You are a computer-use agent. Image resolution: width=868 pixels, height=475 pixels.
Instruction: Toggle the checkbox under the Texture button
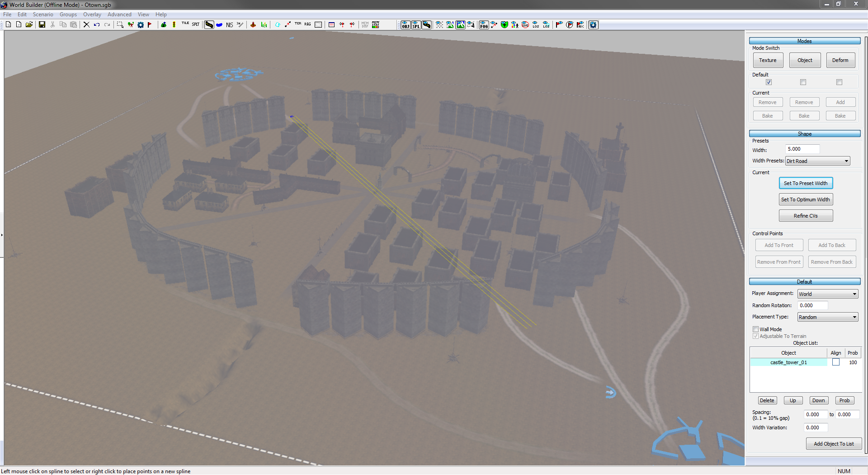(769, 82)
